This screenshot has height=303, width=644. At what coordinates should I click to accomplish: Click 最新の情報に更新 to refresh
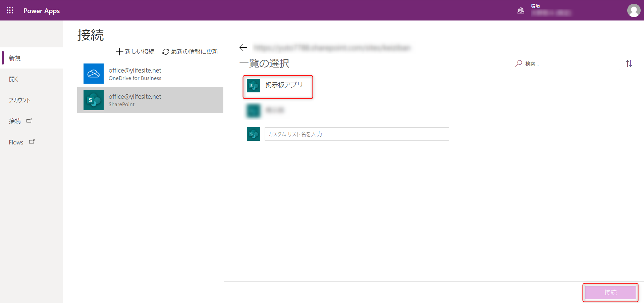click(x=190, y=51)
